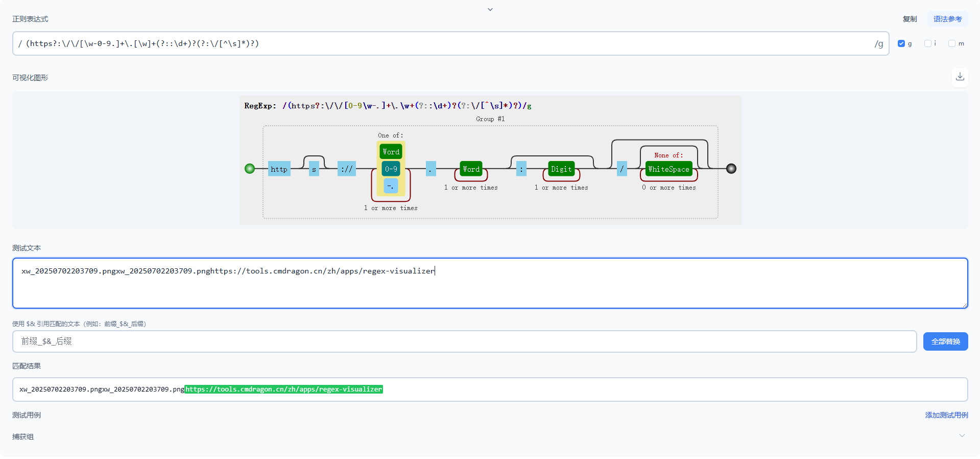Enable the i case-insensitive flag checkbox
This screenshot has height=459, width=980.
pyautogui.click(x=928, y=43)
